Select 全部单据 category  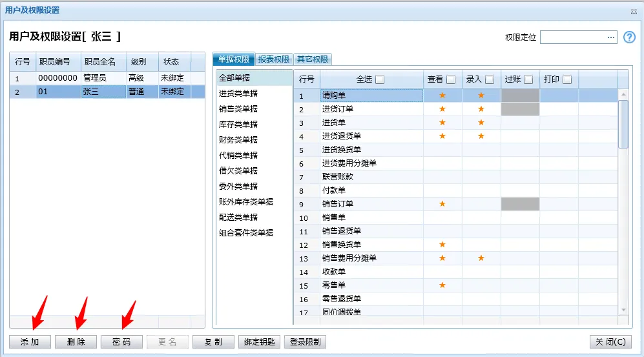tap(254, 77)
